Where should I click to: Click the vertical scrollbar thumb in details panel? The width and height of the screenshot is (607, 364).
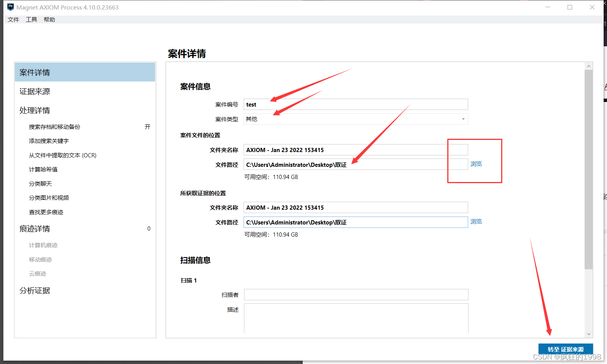589,169
